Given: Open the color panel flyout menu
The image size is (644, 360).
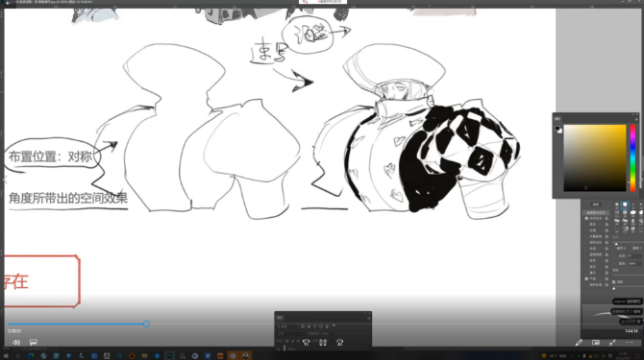Looking at the screenshot, I should tap(636, 119).
